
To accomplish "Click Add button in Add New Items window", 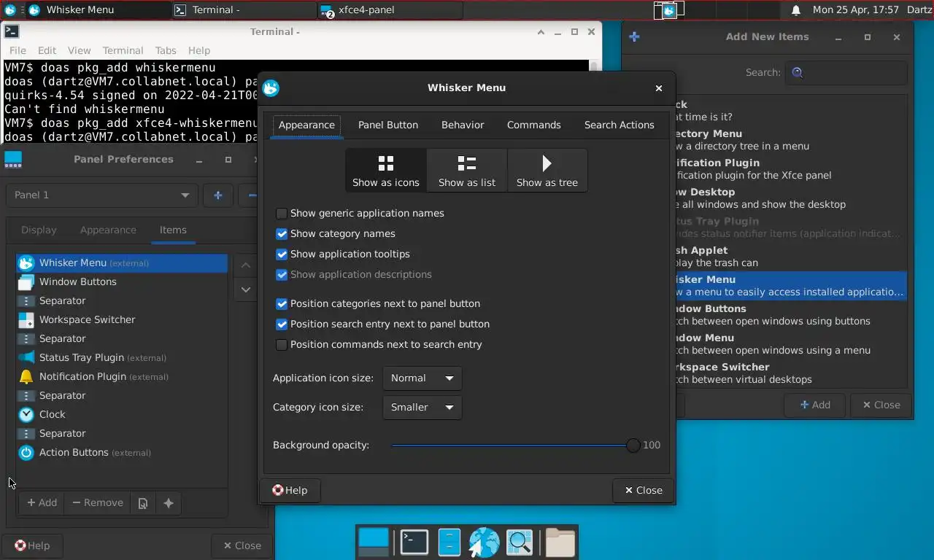I will [x=815, y=405].
